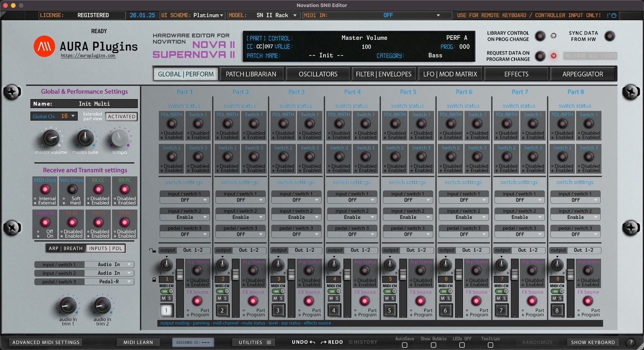This screenshot has height=350, width=644.
Task: Tick the Tooltips checkbox
Action: pyautogui.click(x=490, y=345)
